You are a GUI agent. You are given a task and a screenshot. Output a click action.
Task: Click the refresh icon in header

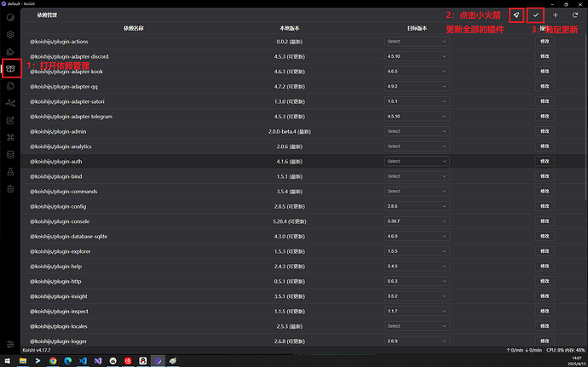575,15
